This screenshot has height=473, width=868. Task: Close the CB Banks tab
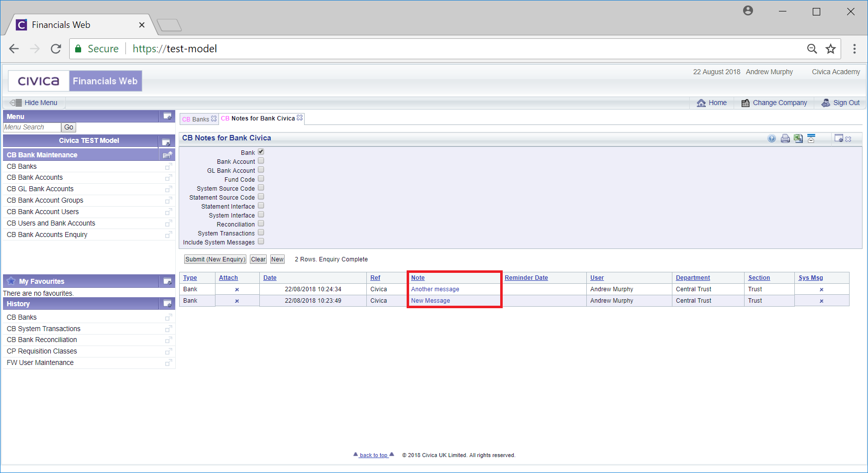214,119
